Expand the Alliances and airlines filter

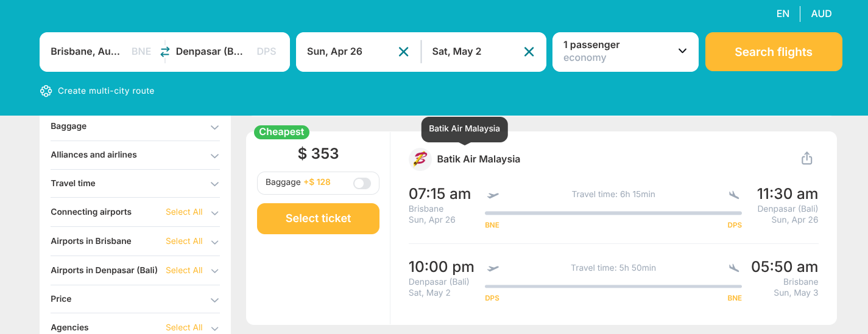point(214,156)
